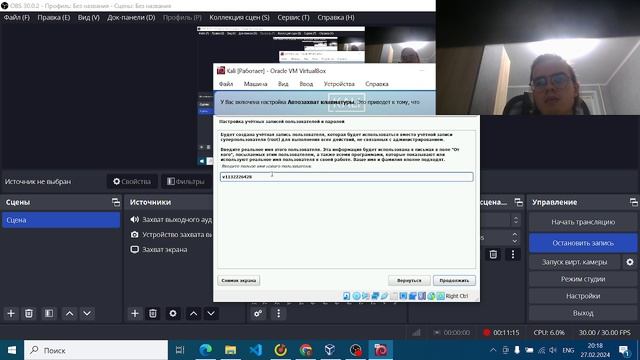Open OBS Справка menu
Image resolution: width=640 pixels, height=360 pixels.
pos(336,18)
